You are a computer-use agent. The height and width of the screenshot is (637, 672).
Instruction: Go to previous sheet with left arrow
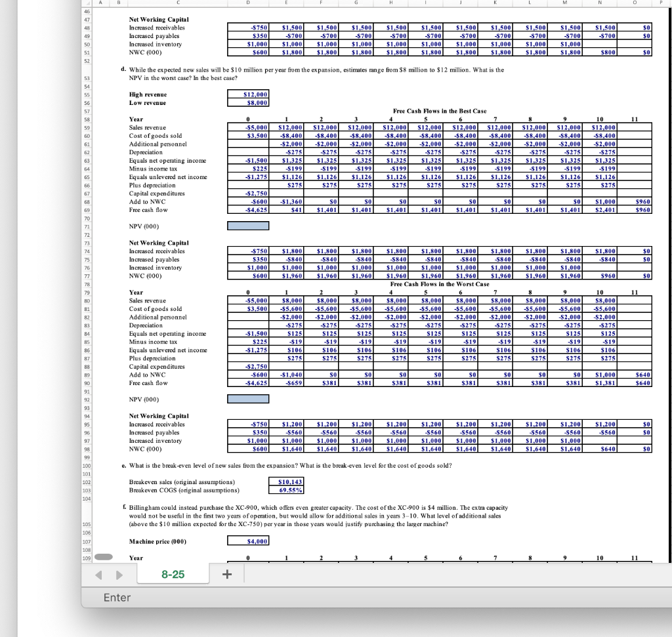coord(98,575)
